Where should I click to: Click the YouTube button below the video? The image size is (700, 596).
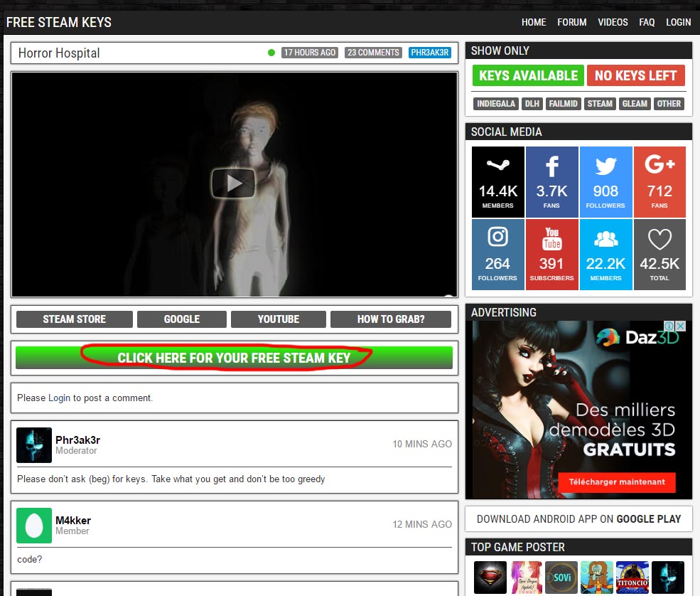278,319
